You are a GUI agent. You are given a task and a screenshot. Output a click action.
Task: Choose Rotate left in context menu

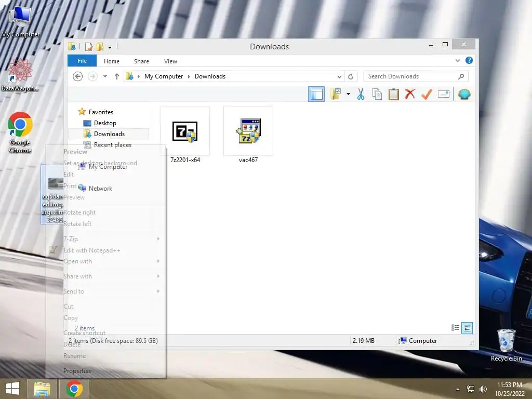coord(105,224)
